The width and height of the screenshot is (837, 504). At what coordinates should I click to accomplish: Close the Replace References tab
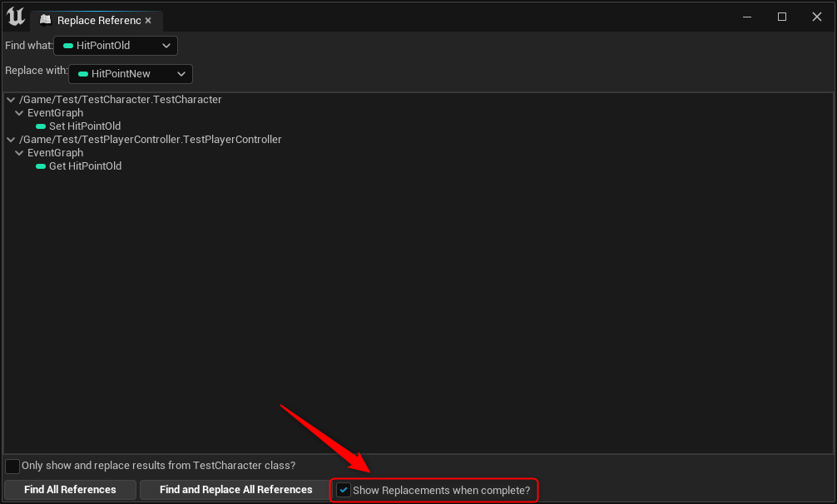point(148,20)
